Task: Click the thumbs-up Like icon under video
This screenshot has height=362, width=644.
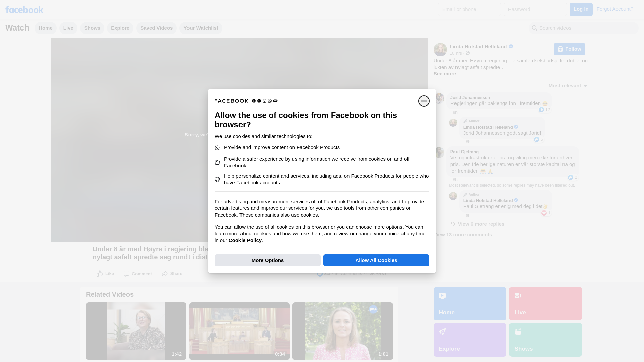Action: point(100,274)
